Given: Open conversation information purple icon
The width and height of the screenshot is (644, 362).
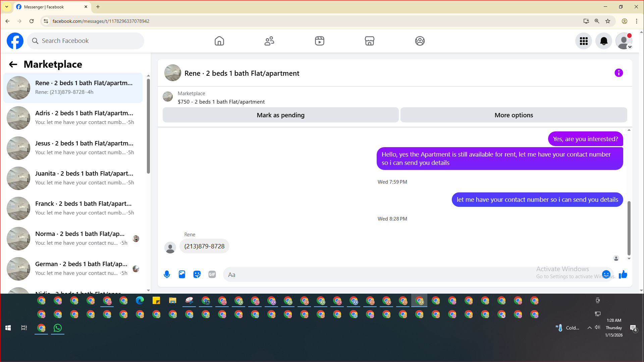Looking at the screenshot, I should pos(619,73).
